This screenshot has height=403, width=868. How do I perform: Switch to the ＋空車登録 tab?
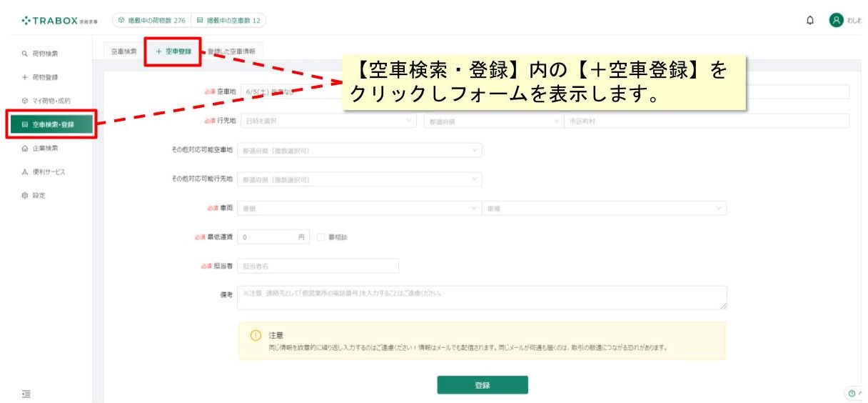[x=173, y=51]
